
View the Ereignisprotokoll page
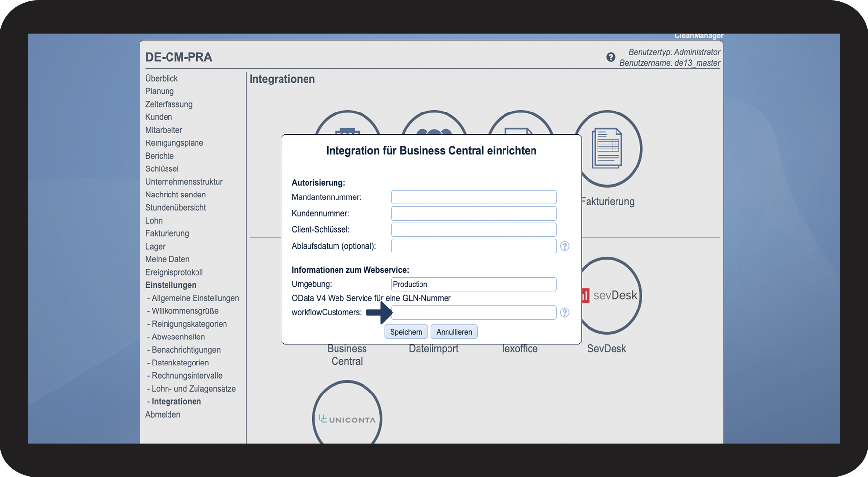pos(174,272)
